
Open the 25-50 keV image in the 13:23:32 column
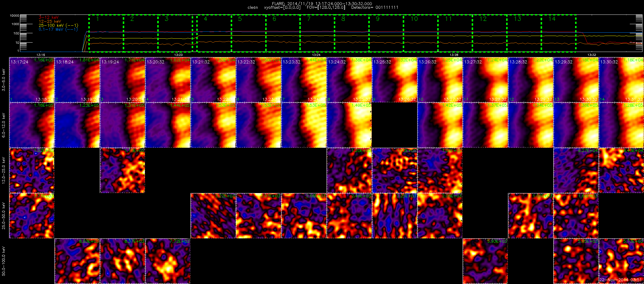pos(304,216)
